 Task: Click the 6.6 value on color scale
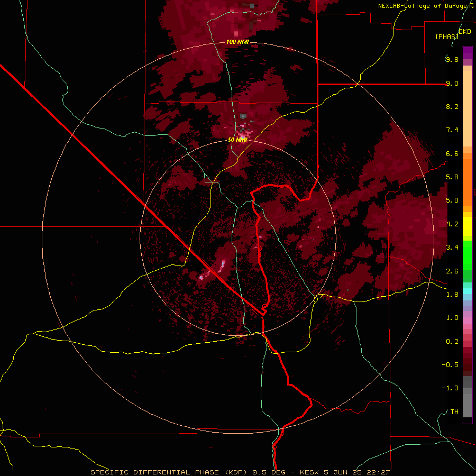tap(452, 153)
